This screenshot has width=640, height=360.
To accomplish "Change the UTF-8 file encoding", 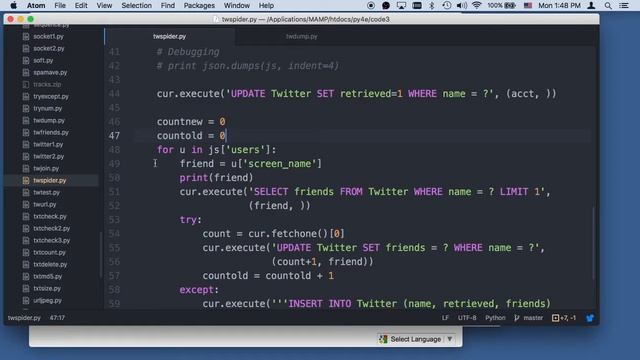I will tap(467, 318).
